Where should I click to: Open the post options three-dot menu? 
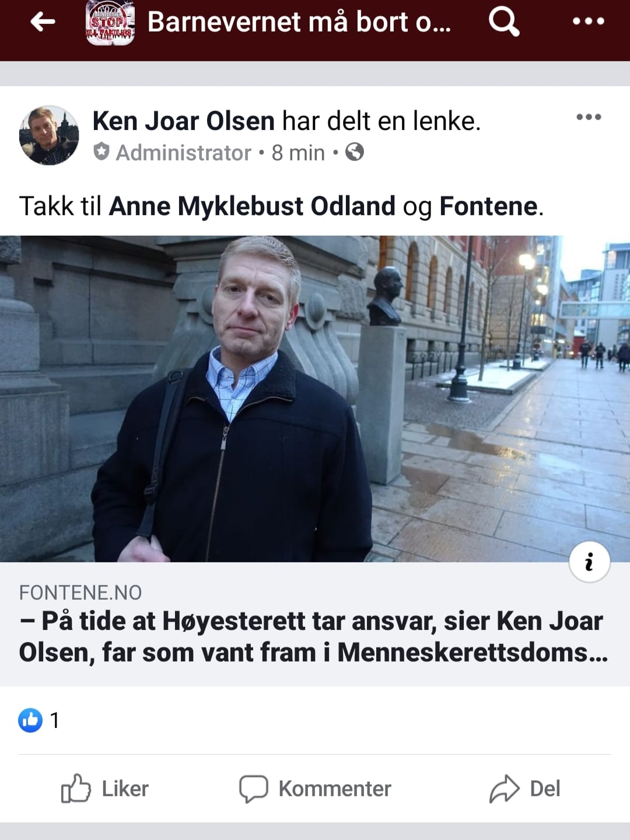pyautogui.click(x=589, y=117)
